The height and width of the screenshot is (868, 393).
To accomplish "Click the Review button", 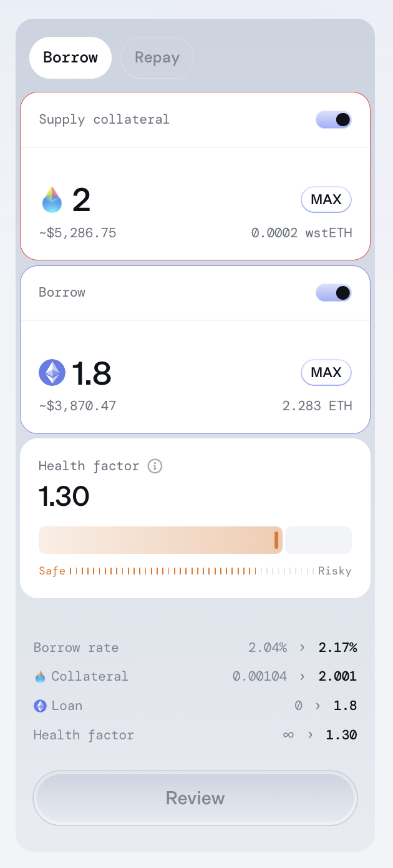I will pos(195,798).
